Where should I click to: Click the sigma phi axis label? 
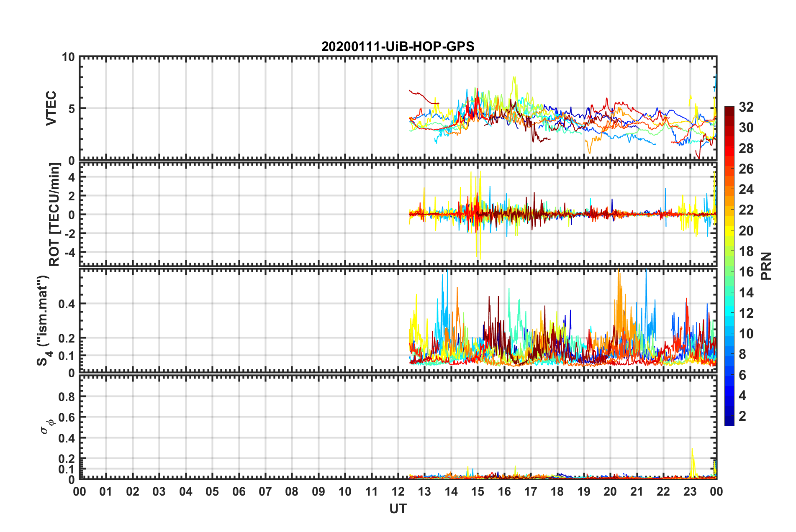coord(47,426)
